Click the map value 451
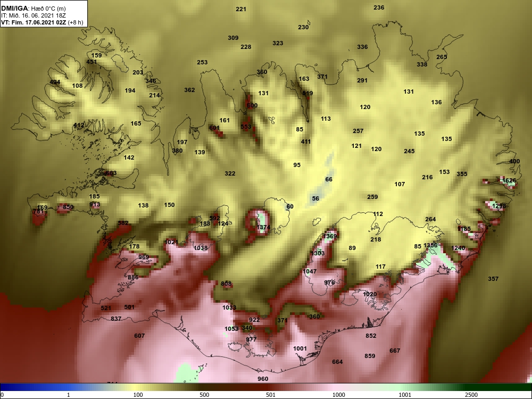Screen dimensions: 532x399 pyautogui.click(x=92, y=62)
